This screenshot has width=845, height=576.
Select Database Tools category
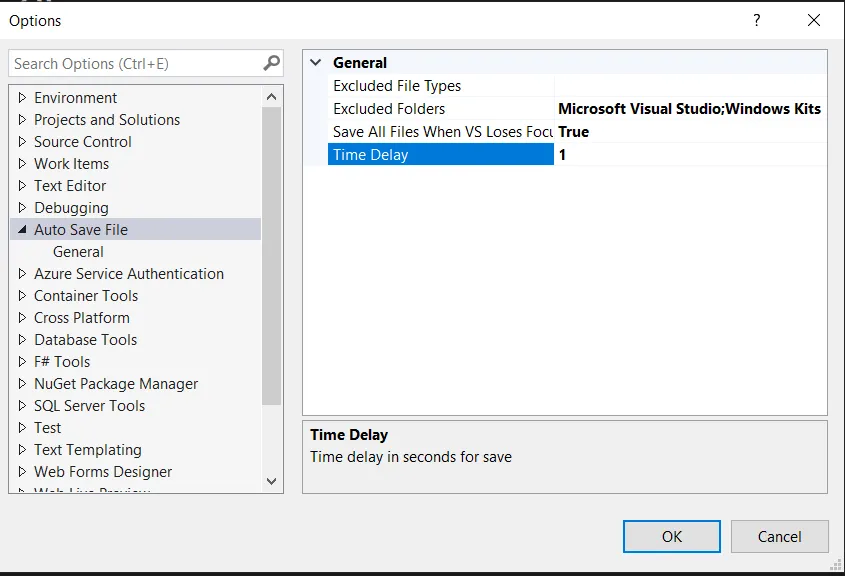tap(85, 339)
